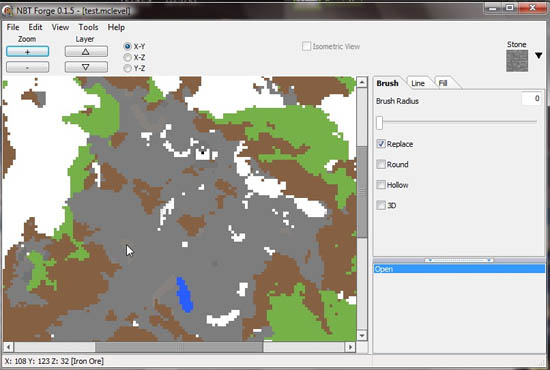550x370 pixels.
Task: Click the zoom out minus button
Action: click(27, 67)
